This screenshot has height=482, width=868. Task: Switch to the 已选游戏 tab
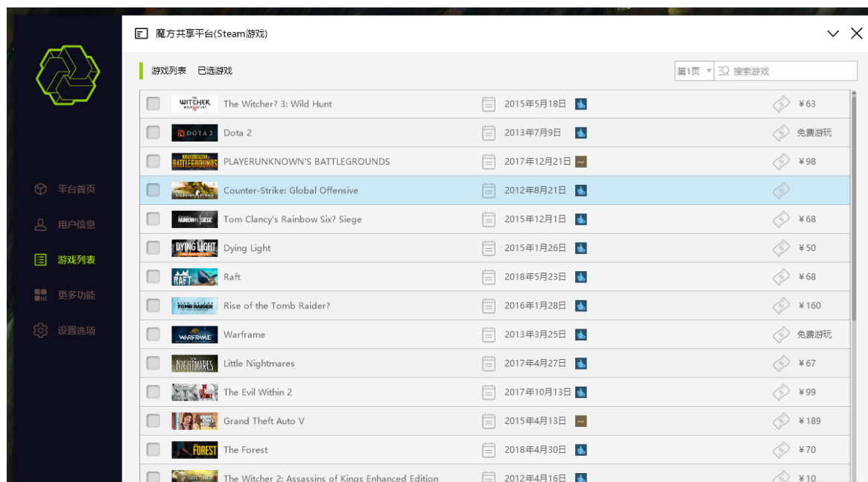(x=215, y=71)
